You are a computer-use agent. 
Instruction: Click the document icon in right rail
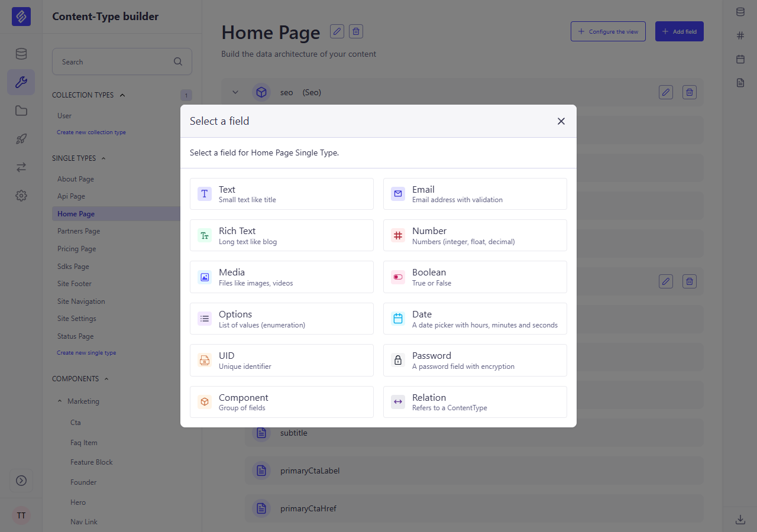[740, 83]
